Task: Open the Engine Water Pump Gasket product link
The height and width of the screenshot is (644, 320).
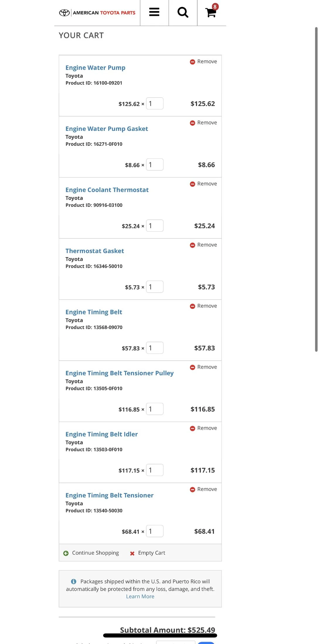Action: (107, 129)
